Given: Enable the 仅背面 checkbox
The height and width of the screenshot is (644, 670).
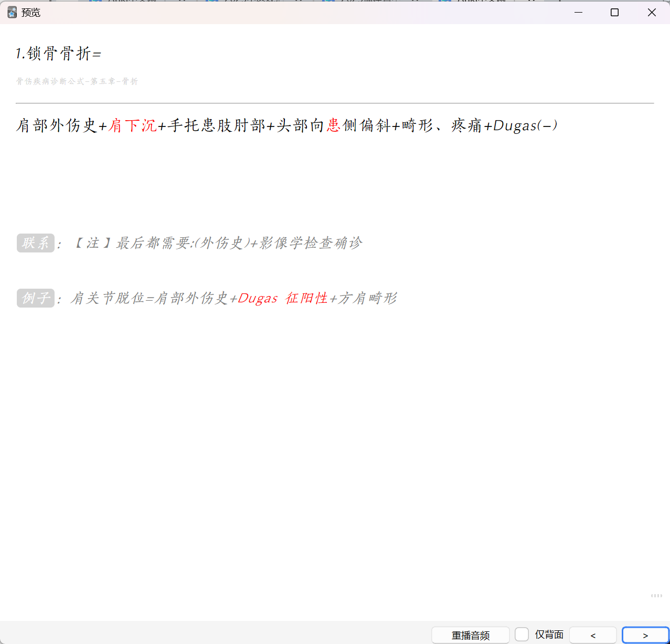Looking at the screenshot, I should click(x=522, y=635).
